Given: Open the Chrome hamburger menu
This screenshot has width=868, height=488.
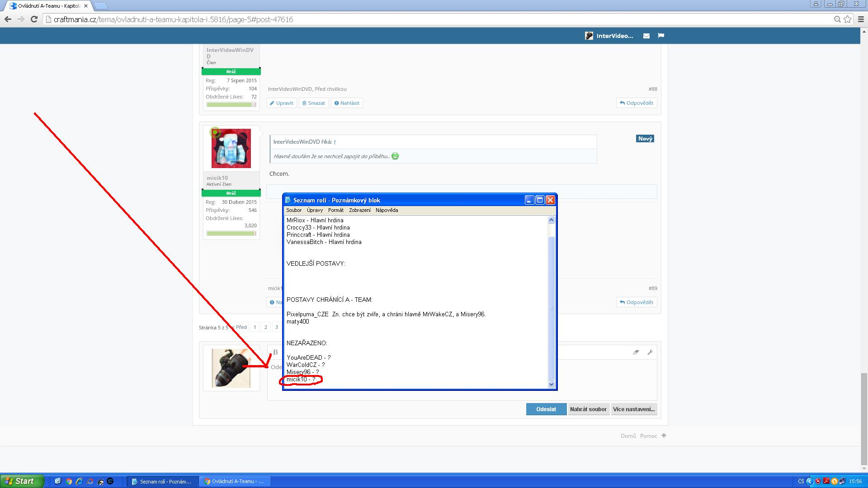Looking at the screenshot, I should 861,19.
